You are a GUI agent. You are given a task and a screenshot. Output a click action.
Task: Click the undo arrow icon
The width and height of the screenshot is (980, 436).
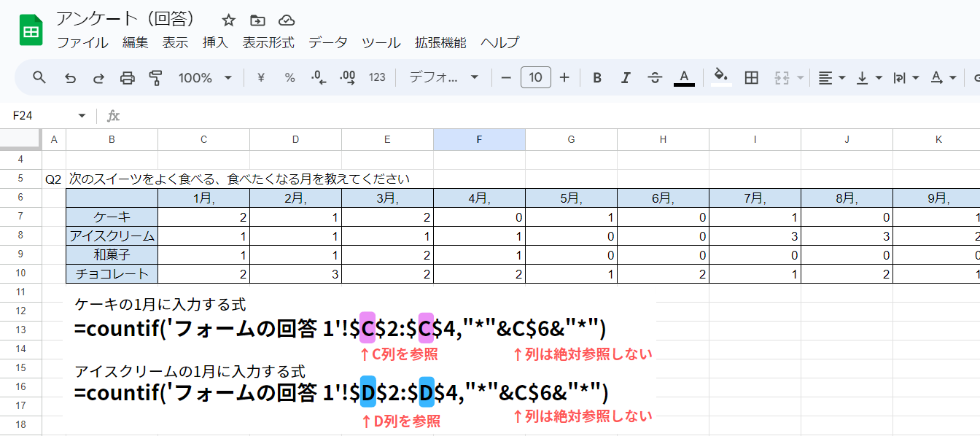(x=70, y=77)
